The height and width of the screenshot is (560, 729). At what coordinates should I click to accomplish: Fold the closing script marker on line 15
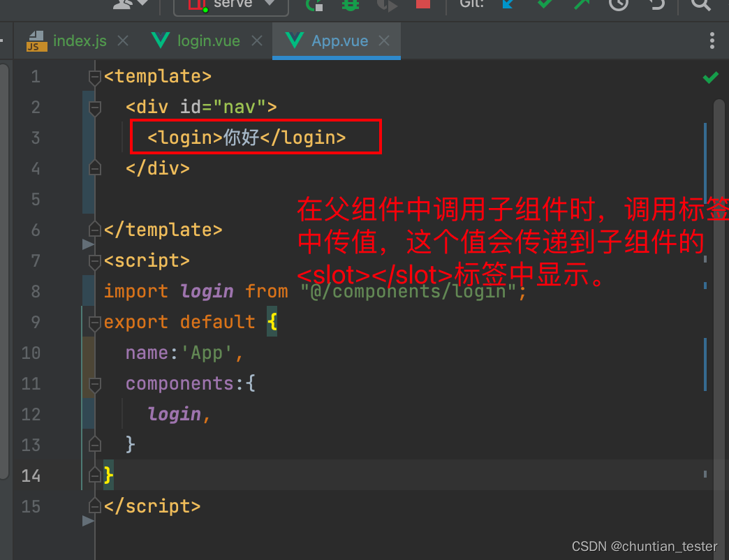tap(95, 506)
